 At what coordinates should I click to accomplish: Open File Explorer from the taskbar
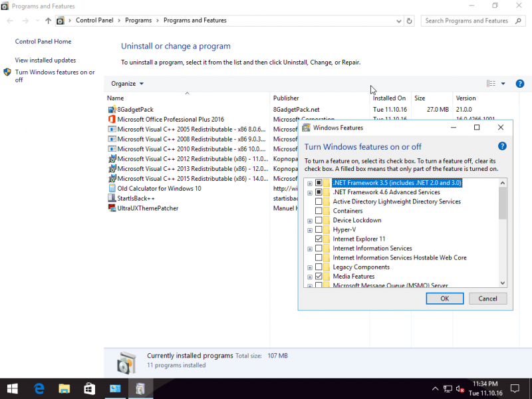64,388
